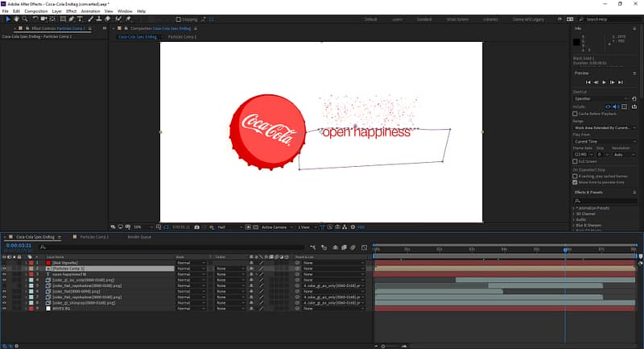Viewport: 644px width, 349px height.
Task: Click the current time indicator on timeline ruler
Action: tap(565, 250)
